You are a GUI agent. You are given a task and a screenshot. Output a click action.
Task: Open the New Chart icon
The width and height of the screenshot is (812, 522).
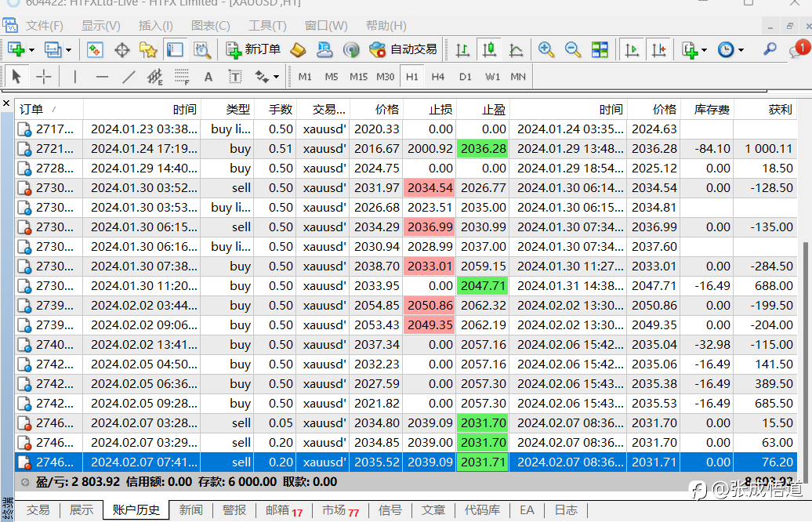16,49
